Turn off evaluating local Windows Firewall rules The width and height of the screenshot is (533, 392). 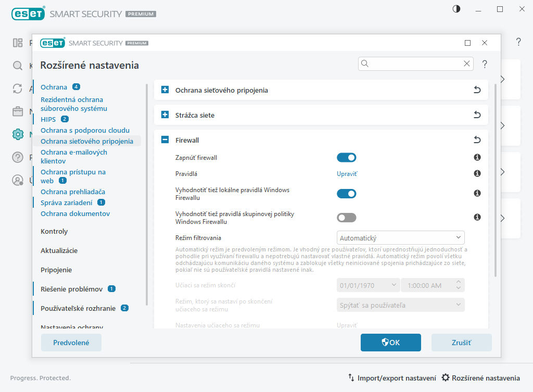pyautogui.click(x=347, y=194)
